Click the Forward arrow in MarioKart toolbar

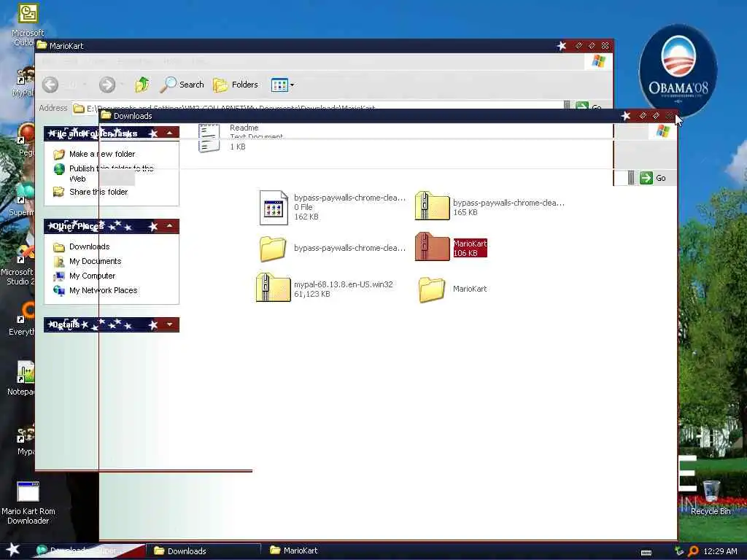(x=107, y=85)
